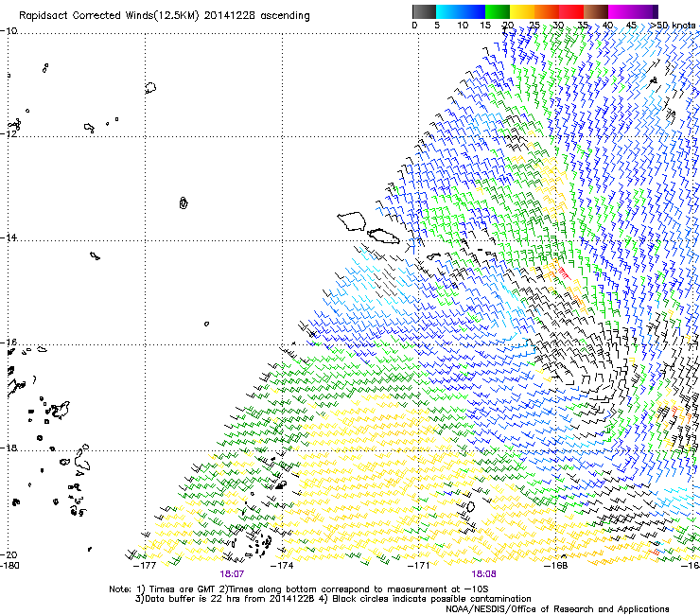Click the '35' legend scale label
Screen dimensions: 700x615
coord(583,26)
